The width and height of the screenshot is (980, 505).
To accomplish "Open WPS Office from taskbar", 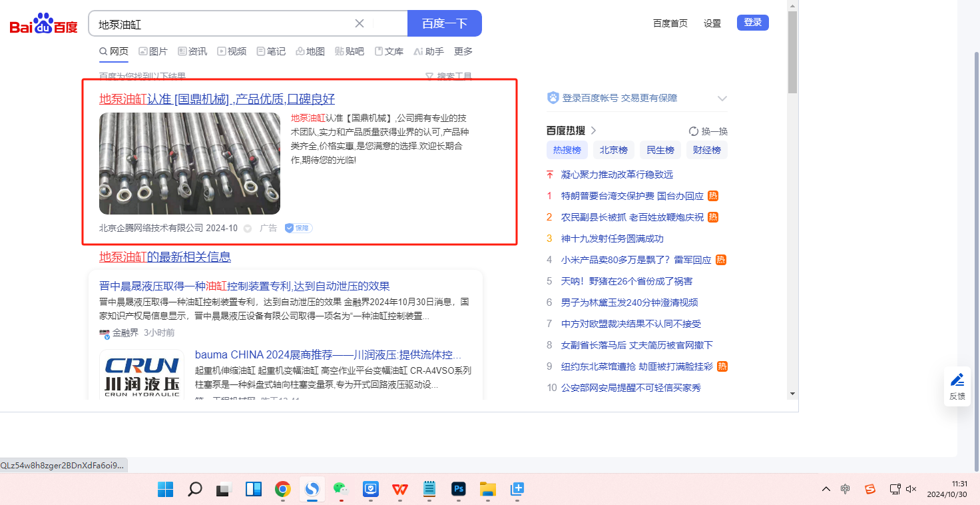I will (x=399, y=489).
